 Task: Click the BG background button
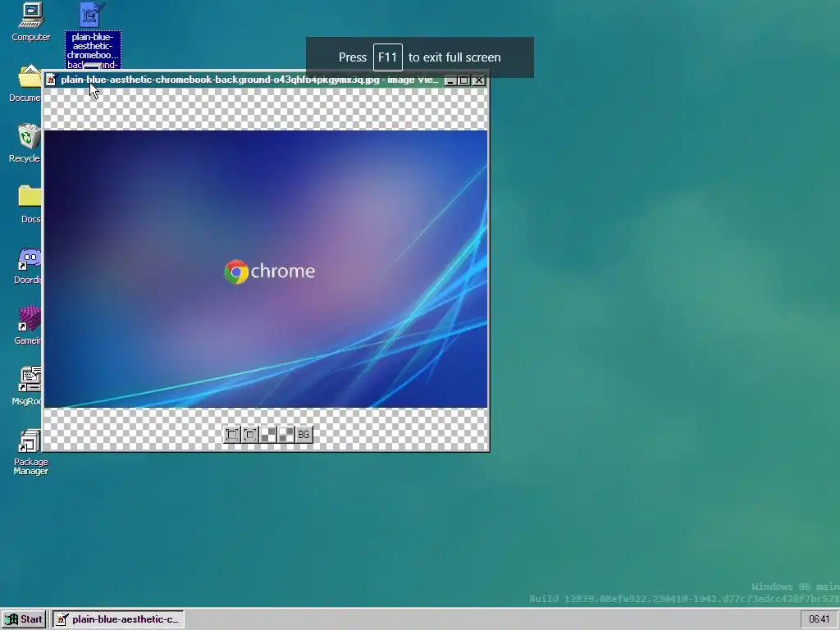point(304,435)
